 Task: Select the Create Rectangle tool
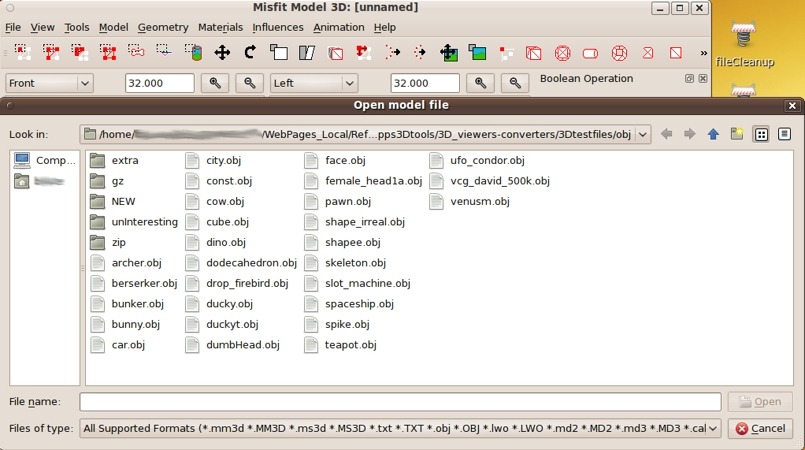coord(676,52)
